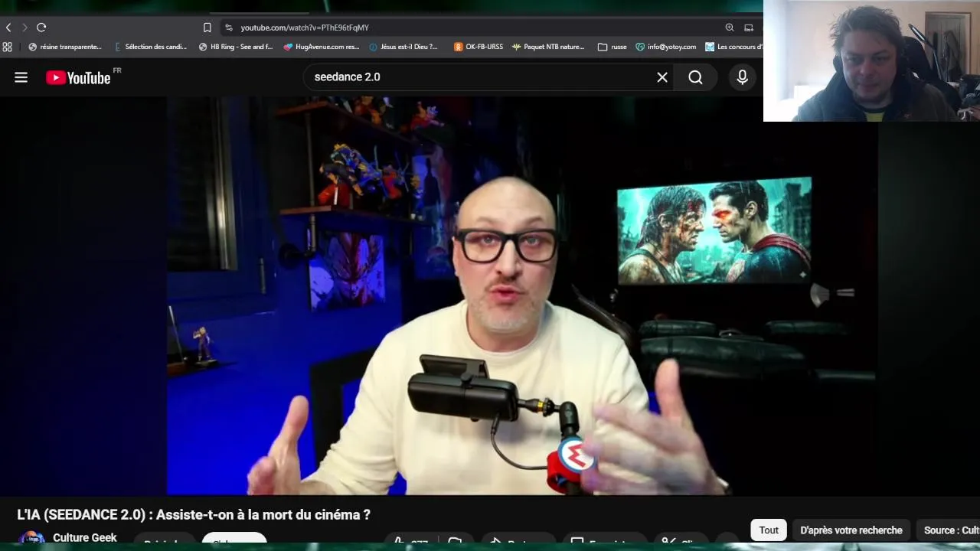Open site information icon beside the URL

click(x=228, y=28)
